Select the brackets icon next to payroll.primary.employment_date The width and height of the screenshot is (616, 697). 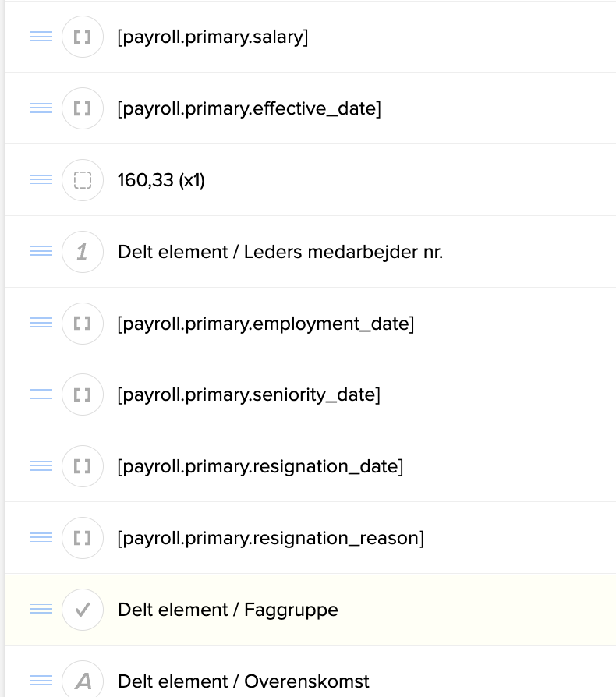pyautogui.click(x=83, y=323)
